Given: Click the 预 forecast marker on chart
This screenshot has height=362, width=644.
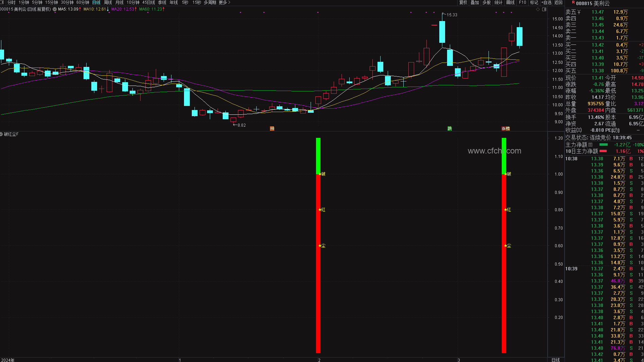Looking at the screenshot, I should click(272, 128).
